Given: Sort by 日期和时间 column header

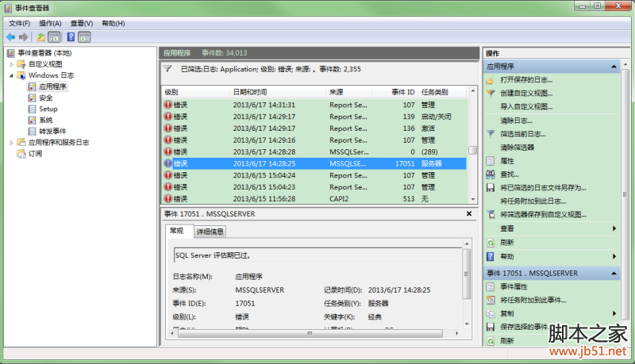Looking at the screenshot, I should click(x=278, y=92).
